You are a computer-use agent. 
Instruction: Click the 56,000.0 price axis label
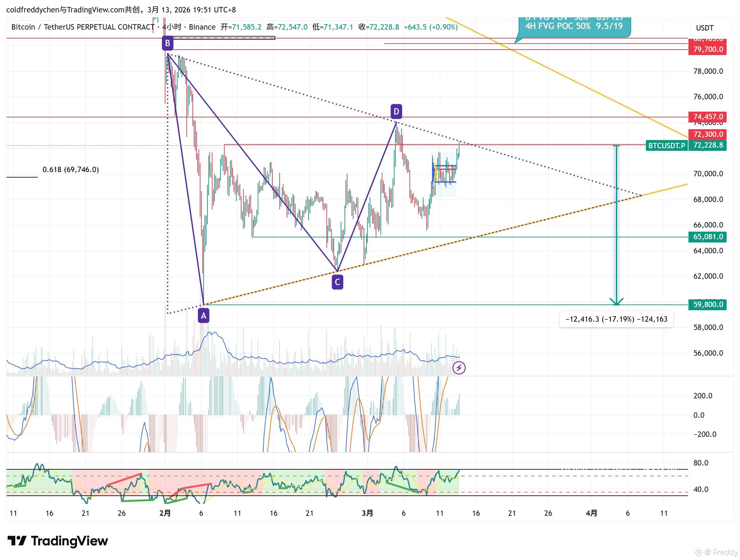coord(708,353)
